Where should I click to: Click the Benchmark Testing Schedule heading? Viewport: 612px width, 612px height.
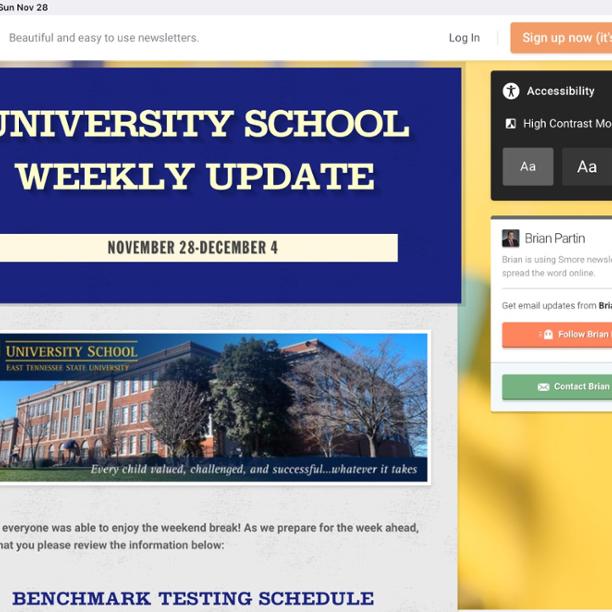click(193, 599)
